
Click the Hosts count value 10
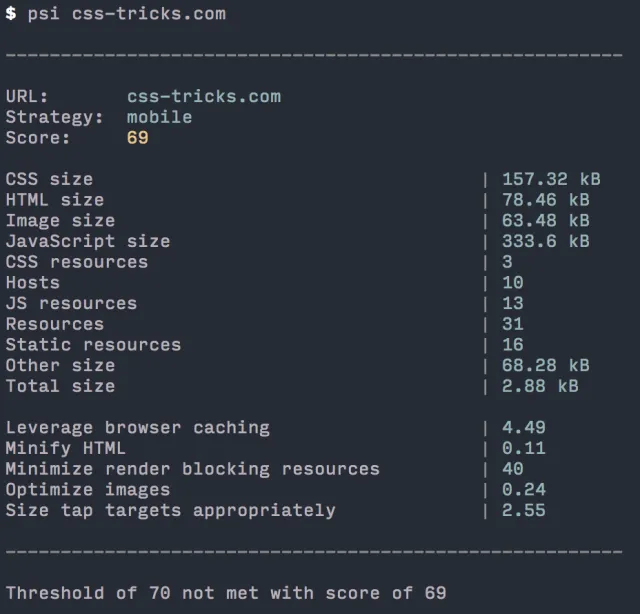513,283
